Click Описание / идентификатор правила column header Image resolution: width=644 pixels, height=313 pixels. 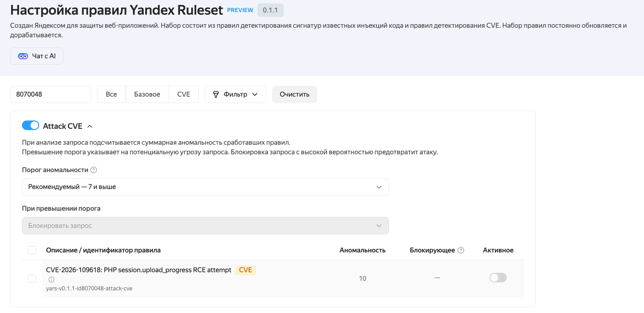coord(103,250)
